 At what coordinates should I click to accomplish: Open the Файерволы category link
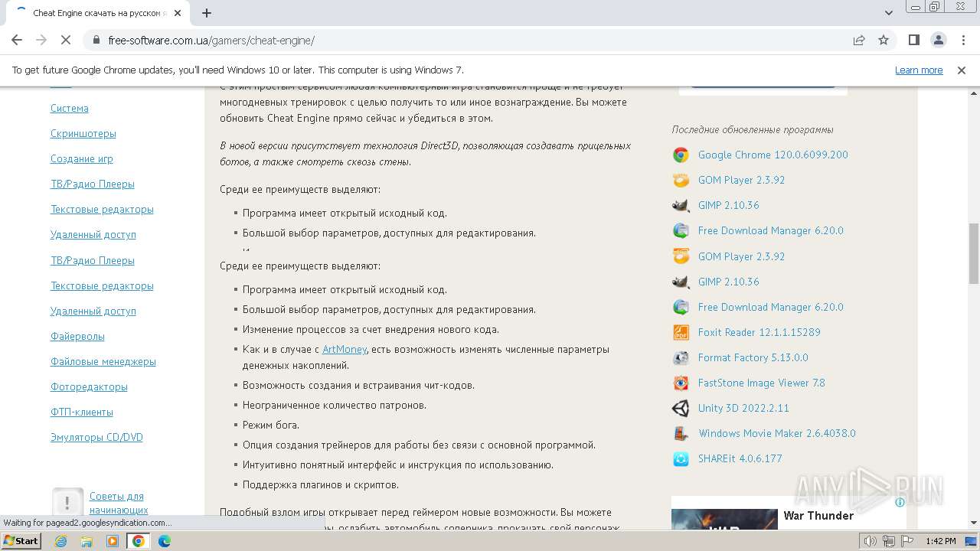(x=77, y=336)
